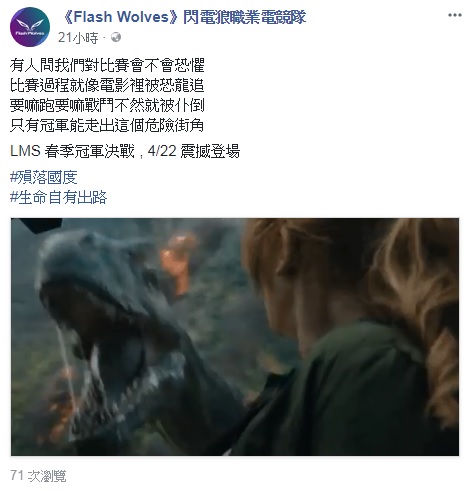Screen dimensions: 471x491
Task: Play the dinosaur video thumbnail
Action: (235, 337)
